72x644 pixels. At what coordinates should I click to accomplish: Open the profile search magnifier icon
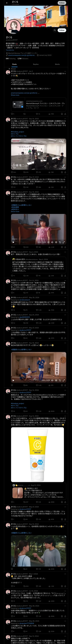55,30
